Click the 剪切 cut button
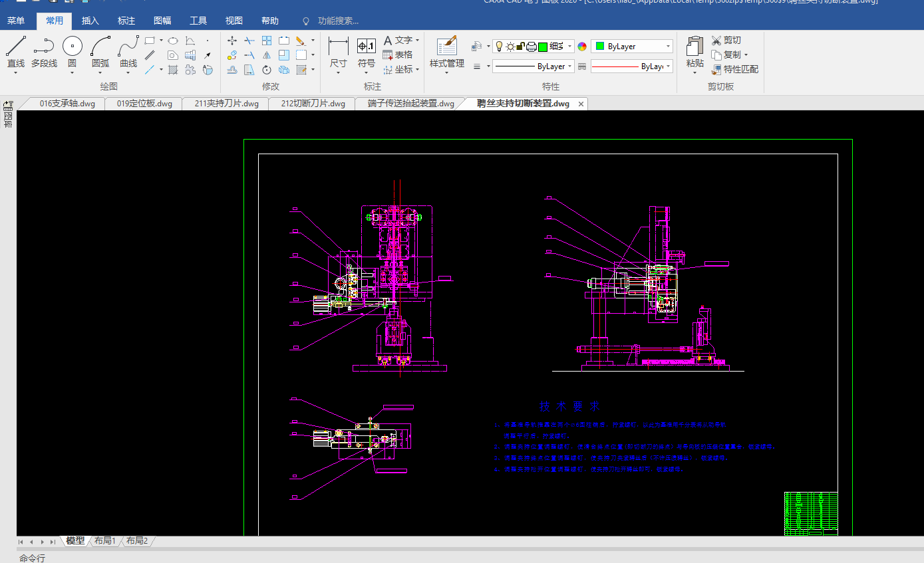The image size is (924, 563). click(x=726, y=41)
